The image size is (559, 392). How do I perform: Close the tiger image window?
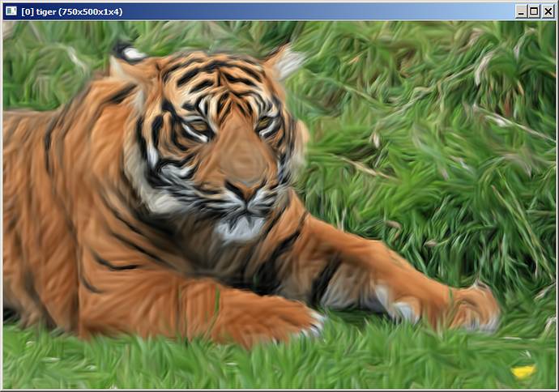pyautogui.click(x=548, y=12)
